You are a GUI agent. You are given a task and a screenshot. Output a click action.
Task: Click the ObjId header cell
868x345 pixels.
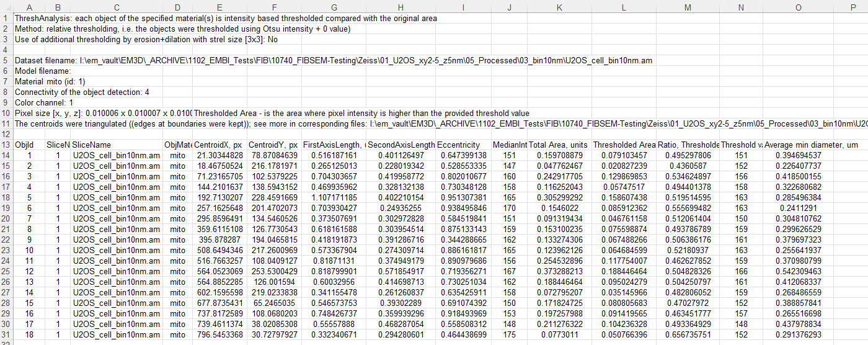(29, 145)
